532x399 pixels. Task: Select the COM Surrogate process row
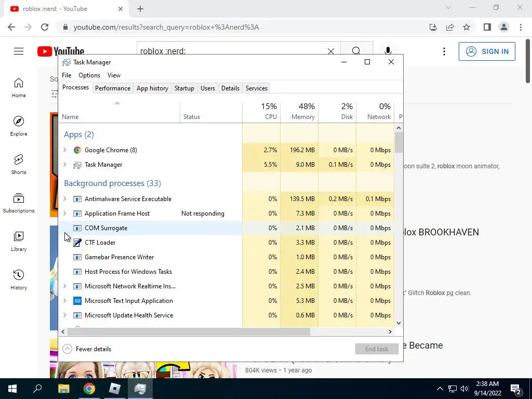(227, 228)
